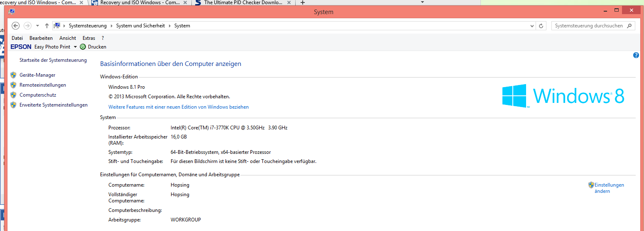Click the EPSON toolbar logo

pyautogui.click(x=21, y=47)
